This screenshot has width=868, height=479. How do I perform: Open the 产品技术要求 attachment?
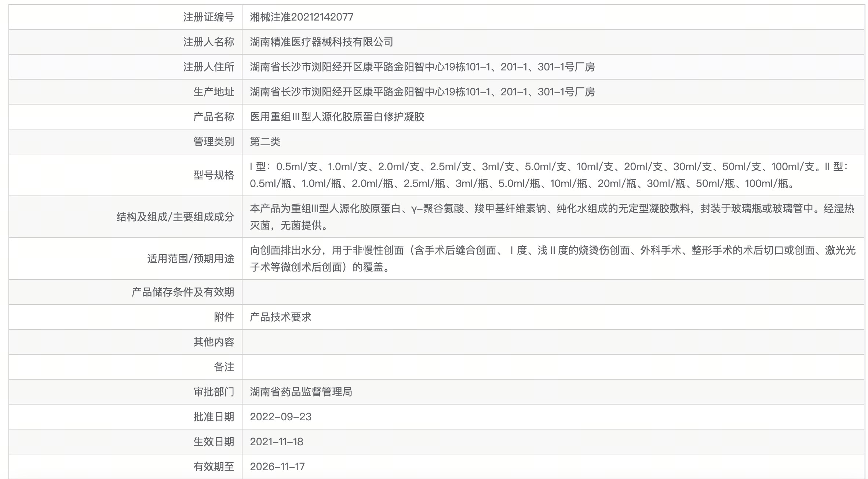point(281,317)
